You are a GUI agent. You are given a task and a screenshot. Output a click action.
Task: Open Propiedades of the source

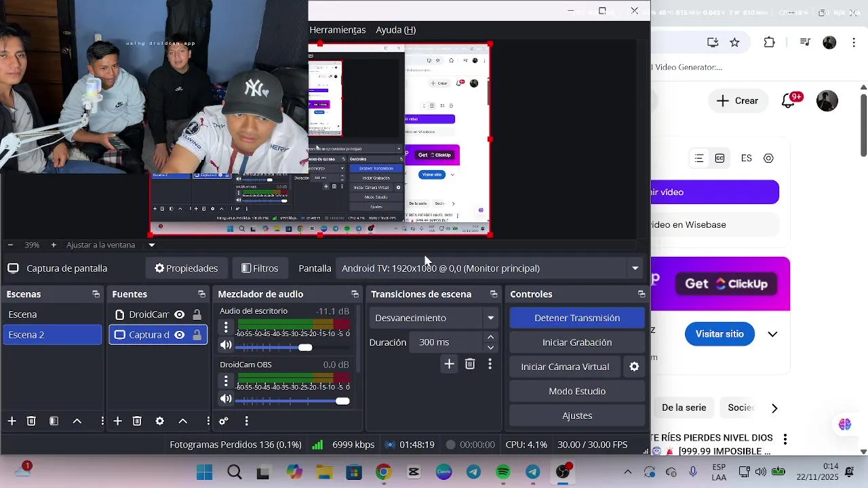(186, 268)
